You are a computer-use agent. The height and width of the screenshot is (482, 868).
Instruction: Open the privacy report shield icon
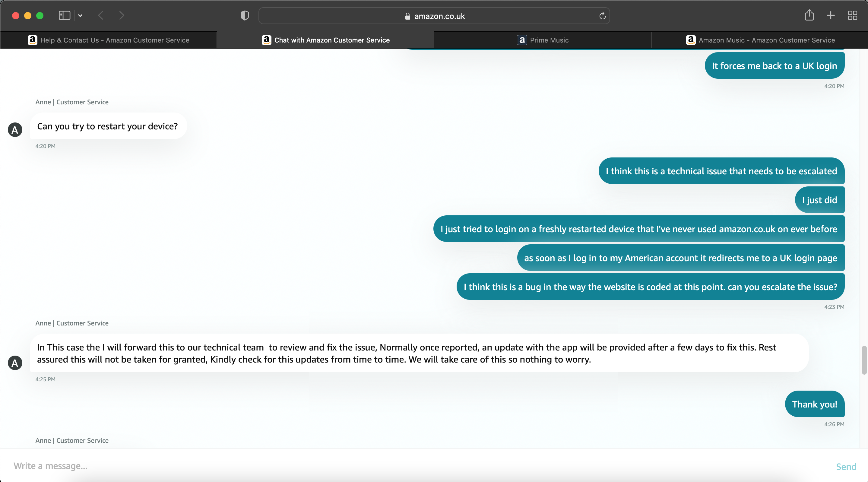pyautogui.click(x=245, y=15)
